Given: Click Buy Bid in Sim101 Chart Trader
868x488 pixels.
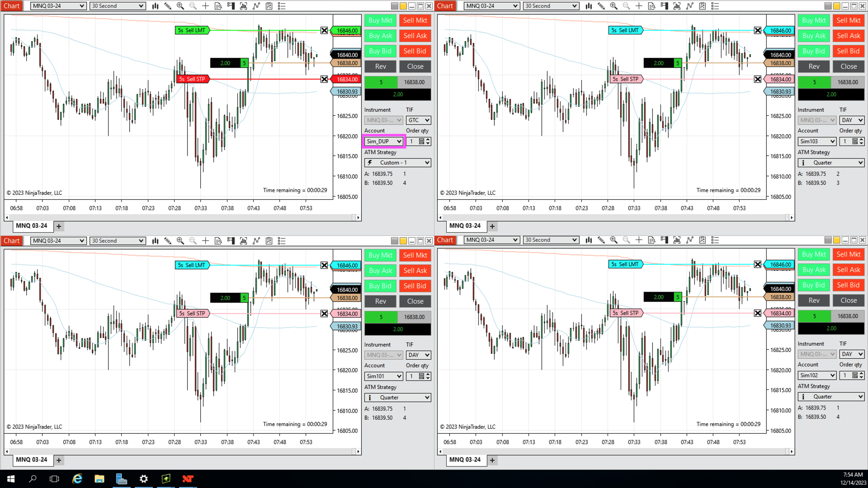Looking at the screenshot, I should coord(381,286).
